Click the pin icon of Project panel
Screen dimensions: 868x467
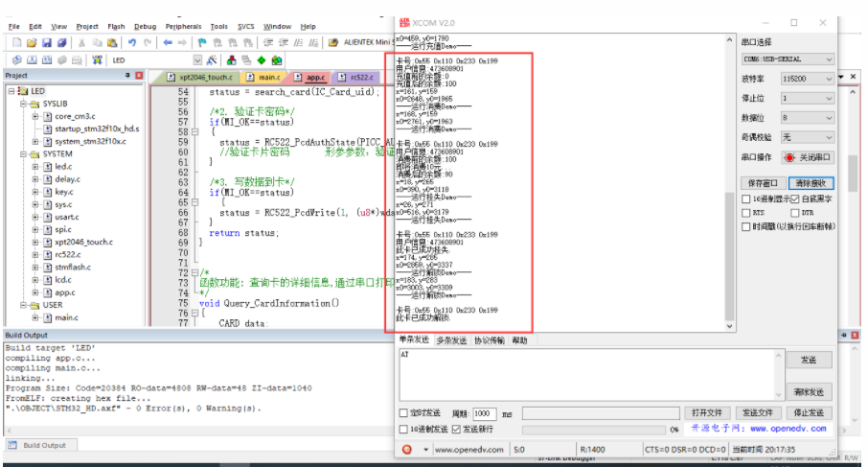(127, 75)
